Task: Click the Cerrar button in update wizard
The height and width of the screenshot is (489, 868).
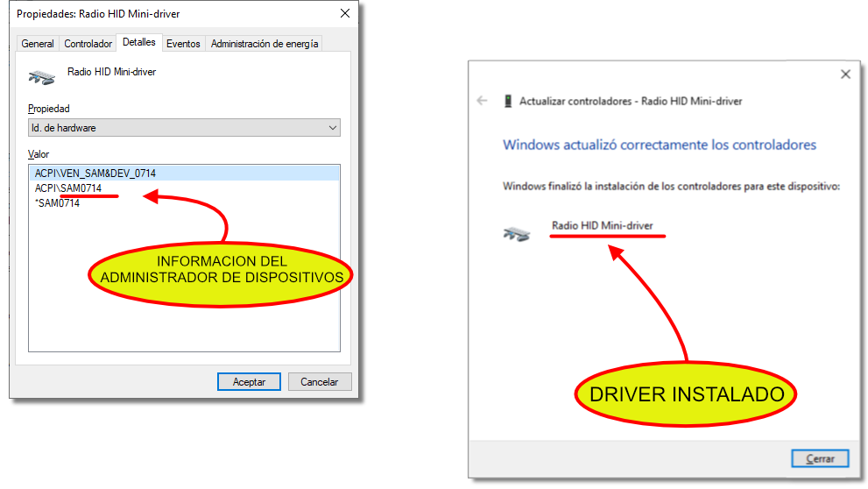Action: coord(820,458)
